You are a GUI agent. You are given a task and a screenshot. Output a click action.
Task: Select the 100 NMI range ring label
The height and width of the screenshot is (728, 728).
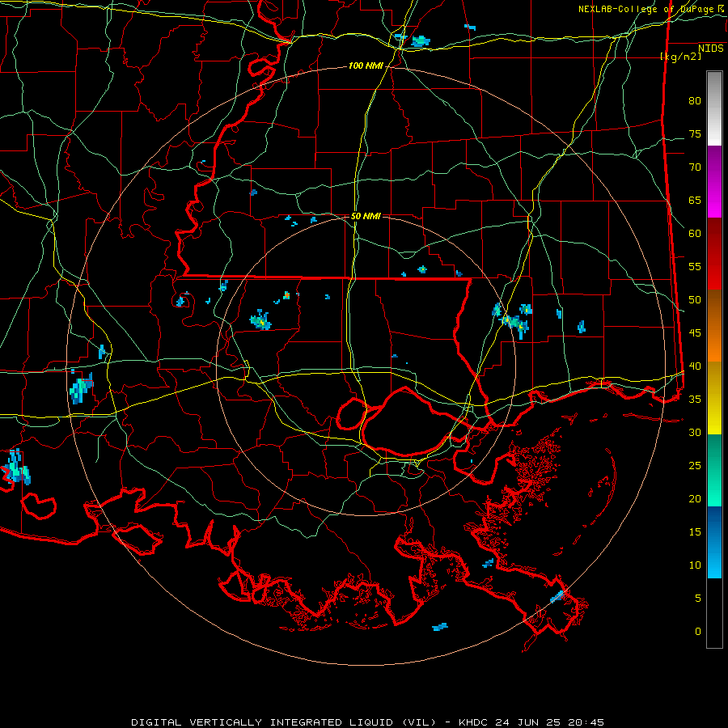[x=366, y=66]
